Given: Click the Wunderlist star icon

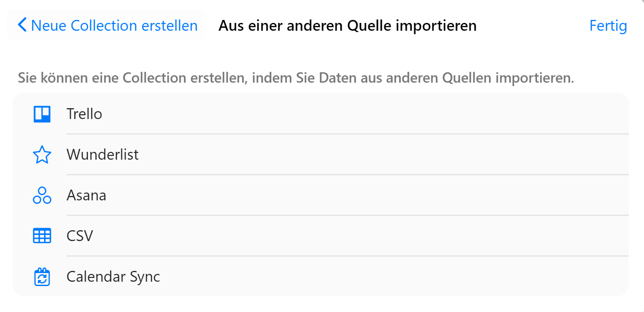Looking at the screenshot, I should (x=42, y=155).
